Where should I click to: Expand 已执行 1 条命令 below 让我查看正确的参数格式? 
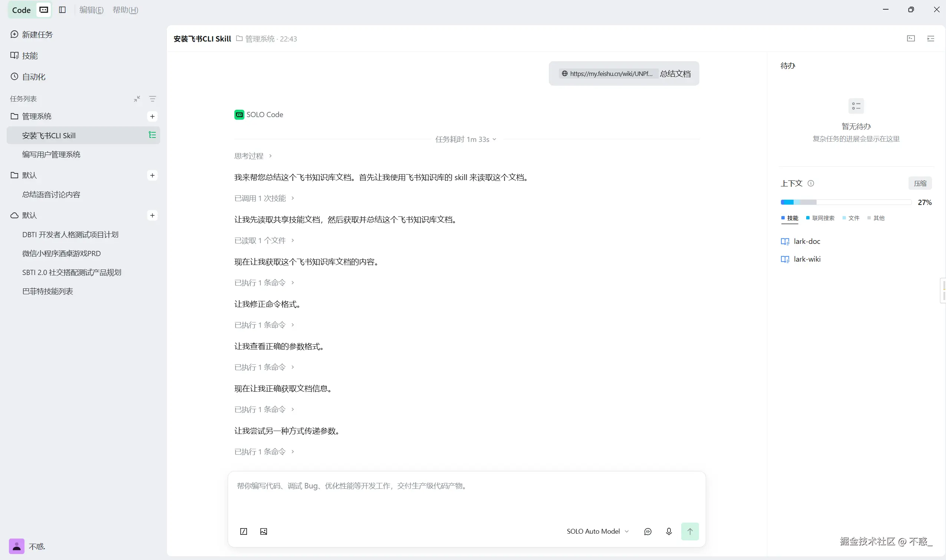point(264,367)
